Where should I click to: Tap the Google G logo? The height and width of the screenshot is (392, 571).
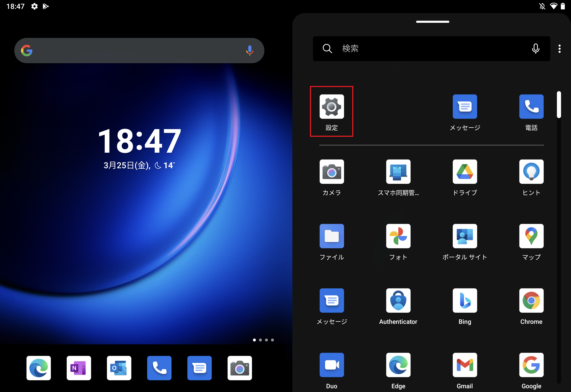27,50
